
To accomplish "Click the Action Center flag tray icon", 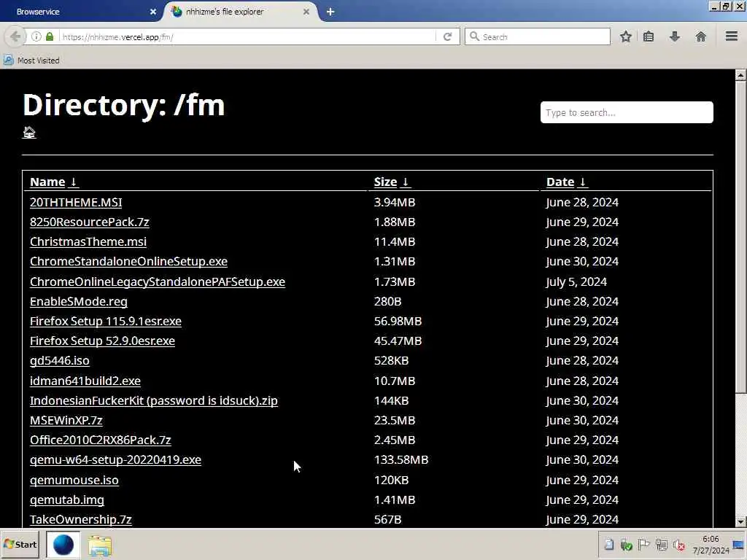I will [x=643, y=545].
